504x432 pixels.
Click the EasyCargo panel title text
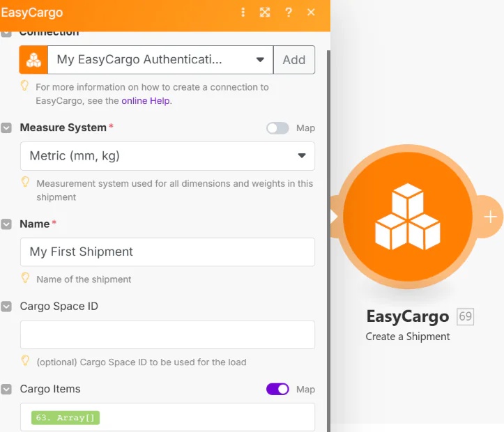point(32,13)
